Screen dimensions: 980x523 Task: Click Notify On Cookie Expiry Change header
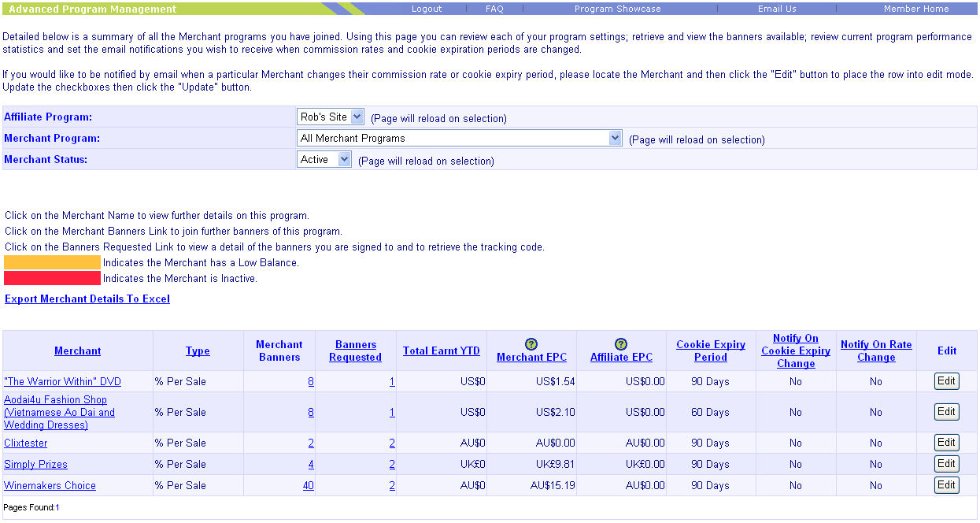tap(796, 351)
